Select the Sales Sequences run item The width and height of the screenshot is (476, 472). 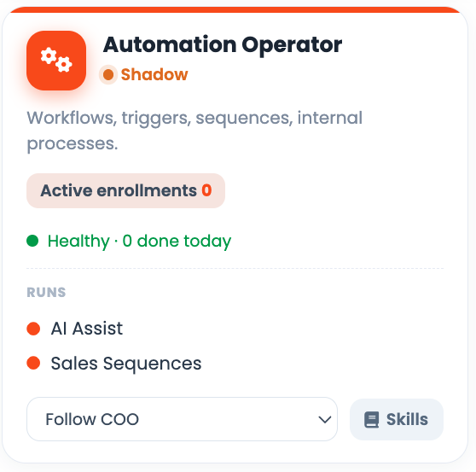[x=114, y=364]
